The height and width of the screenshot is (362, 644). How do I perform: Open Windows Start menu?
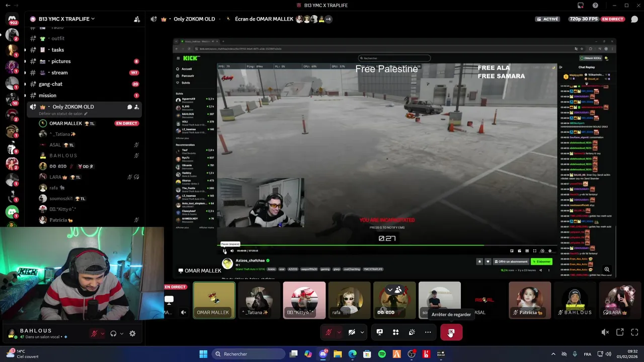[203, 354]
